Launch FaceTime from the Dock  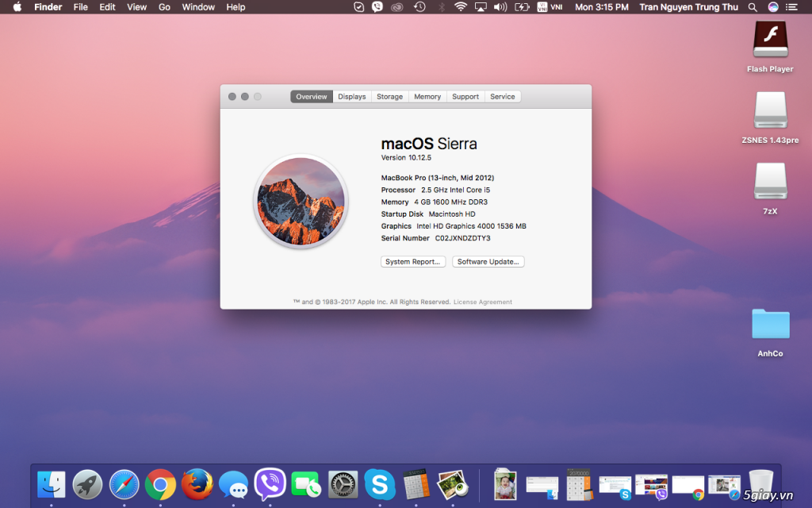[306, 485]
